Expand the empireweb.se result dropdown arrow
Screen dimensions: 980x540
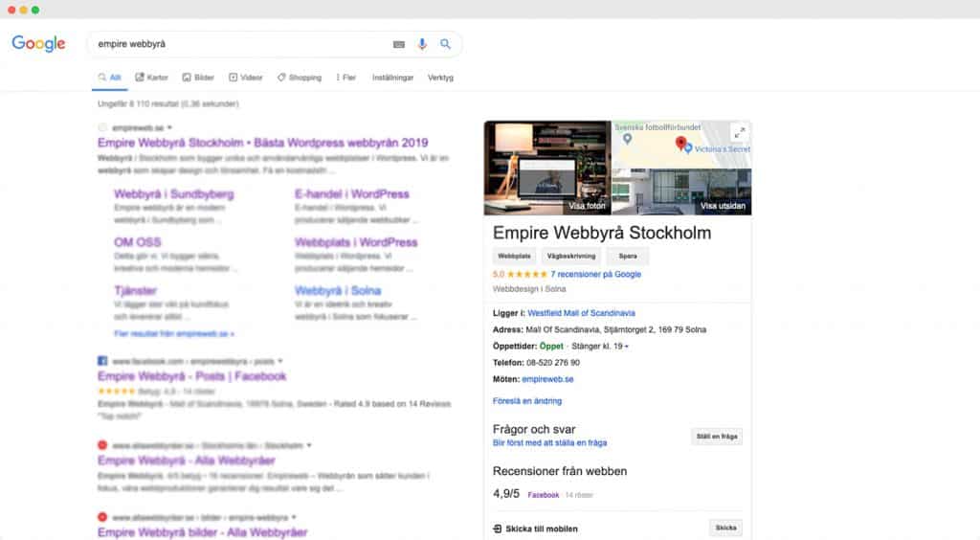[169, 127]
